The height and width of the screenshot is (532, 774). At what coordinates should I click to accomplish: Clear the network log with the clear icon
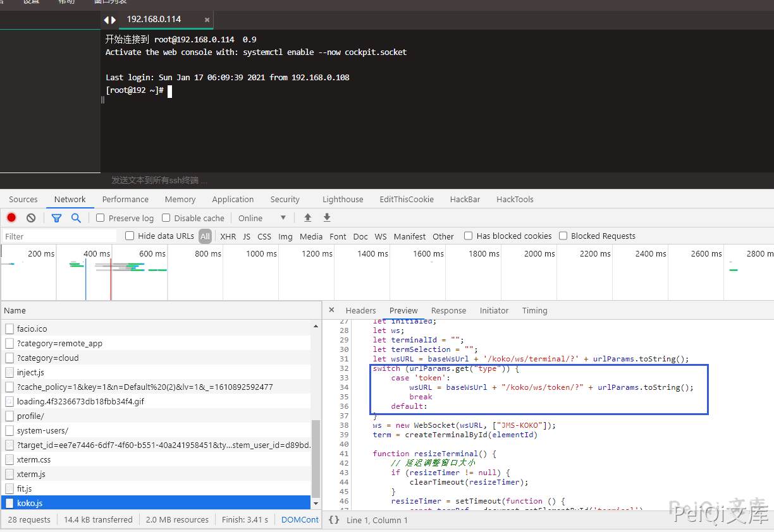pos(31,218)
